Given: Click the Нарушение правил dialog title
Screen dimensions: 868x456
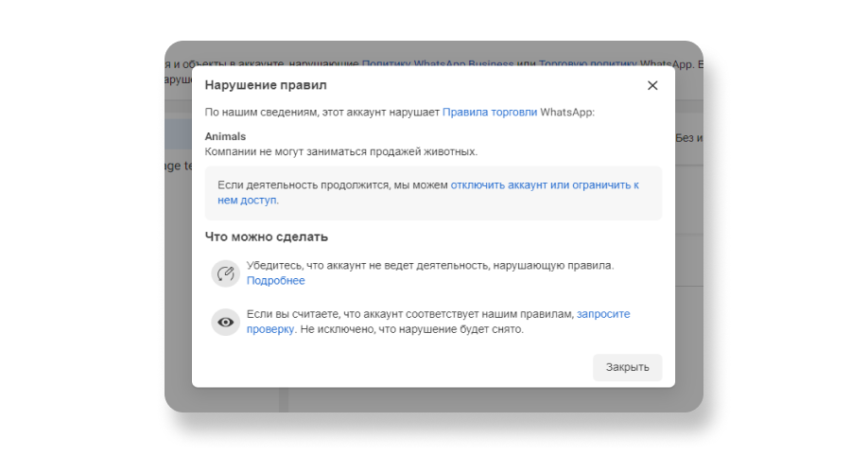Looking at the screenshot, I should (x=266, y=85).
